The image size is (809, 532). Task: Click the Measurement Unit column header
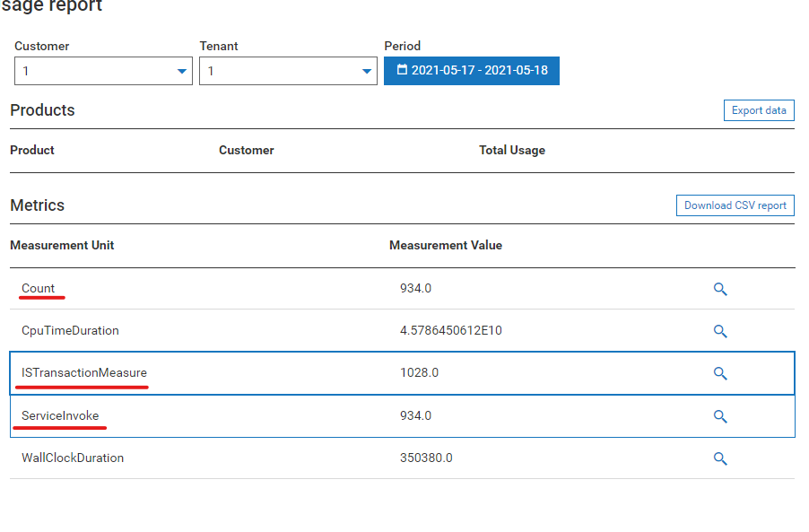click(x=62, y=245)
